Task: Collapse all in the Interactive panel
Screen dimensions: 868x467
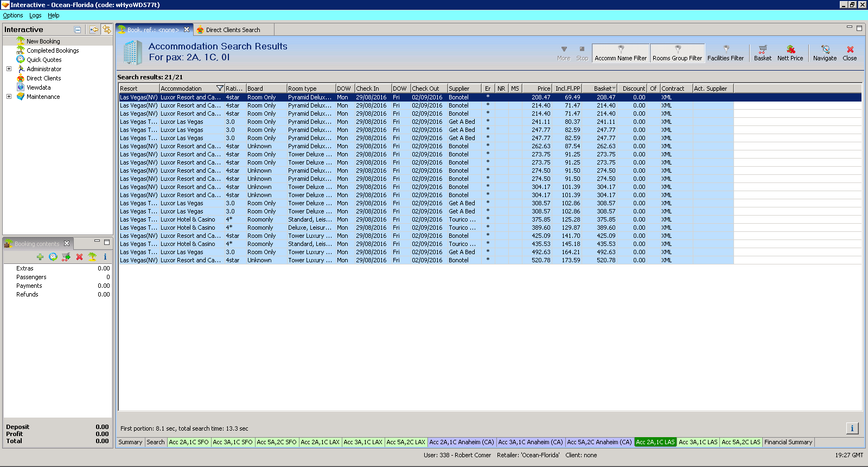Action: pos(78,30)
